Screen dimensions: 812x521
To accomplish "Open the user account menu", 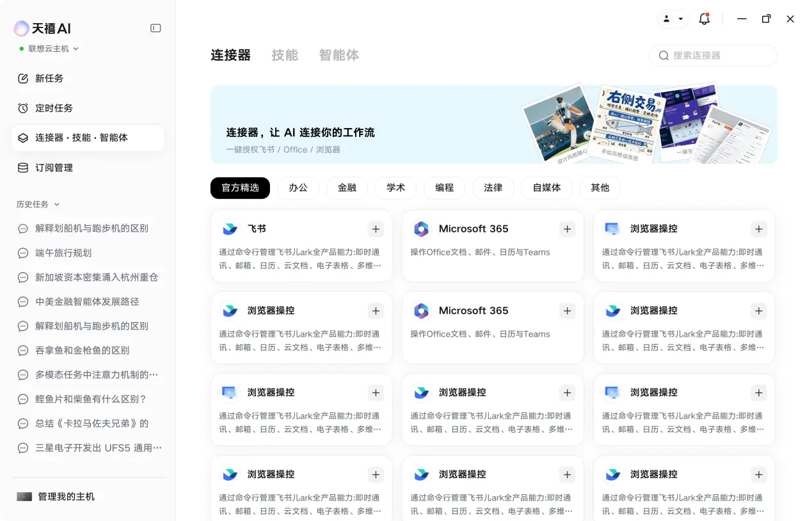I will (673, 19).
